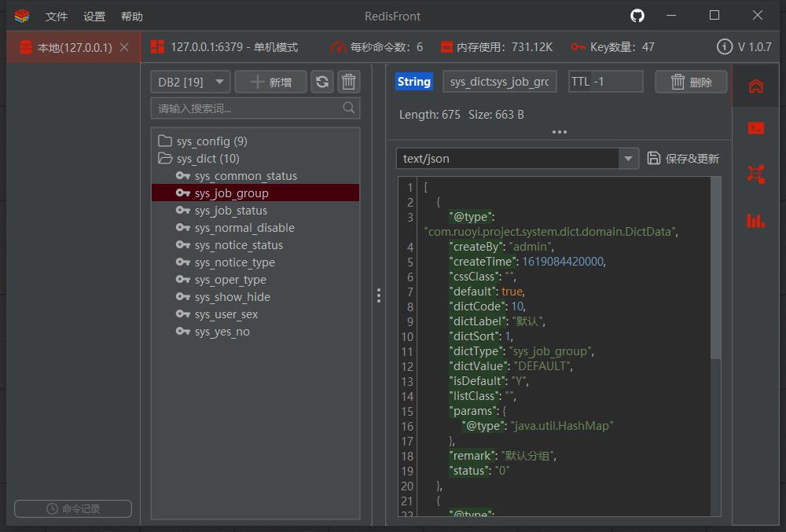Click key icon beside sys_common_status
The height and width of the screenshot is (532, 786).
[183, 176]
